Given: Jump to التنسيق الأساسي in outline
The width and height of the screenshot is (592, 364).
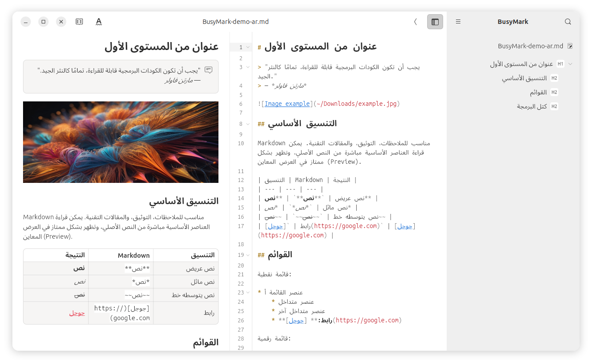Looking at the screenshot, I should click(524, 78).
